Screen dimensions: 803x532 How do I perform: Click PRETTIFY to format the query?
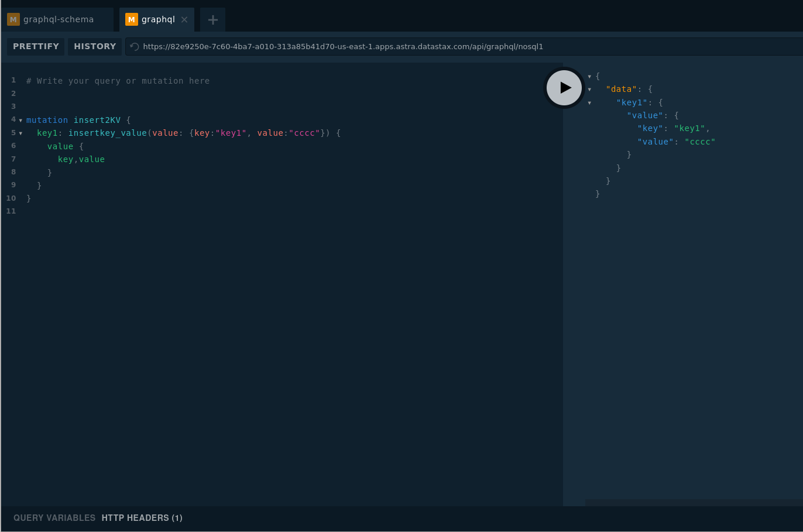point(35,47)
